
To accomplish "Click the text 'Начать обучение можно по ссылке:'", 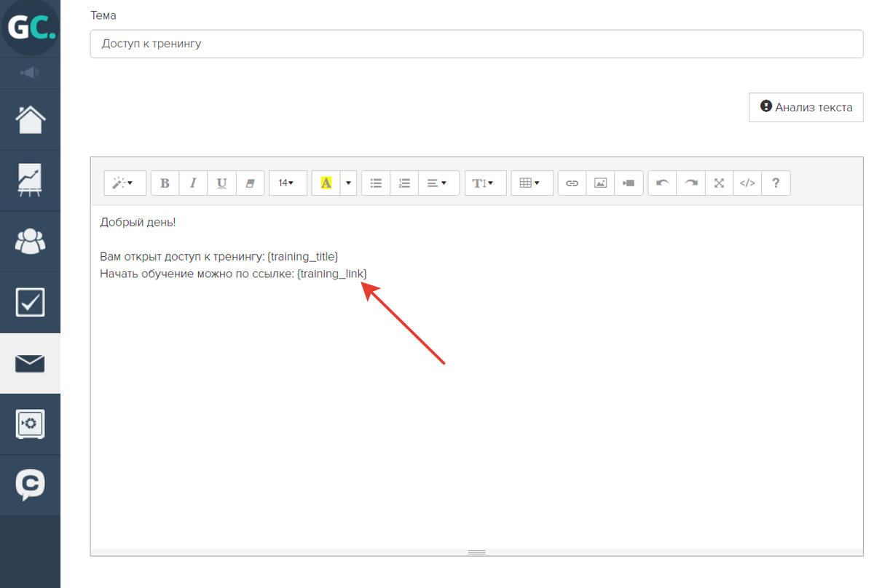I will pyautogui.click(x=197, y=273).
